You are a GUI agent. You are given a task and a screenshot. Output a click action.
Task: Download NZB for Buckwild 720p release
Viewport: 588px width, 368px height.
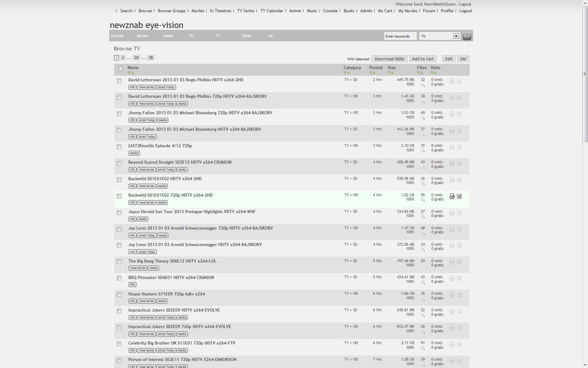coord(452,196)
